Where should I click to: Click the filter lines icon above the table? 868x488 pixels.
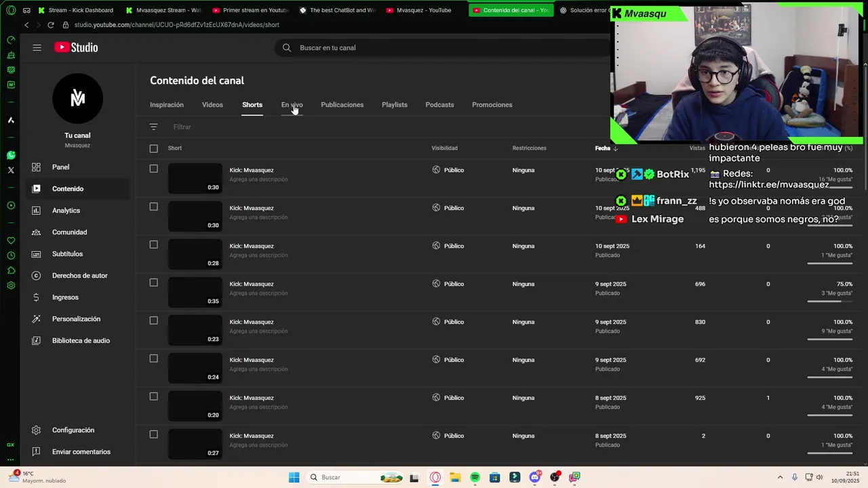[153, 127]
